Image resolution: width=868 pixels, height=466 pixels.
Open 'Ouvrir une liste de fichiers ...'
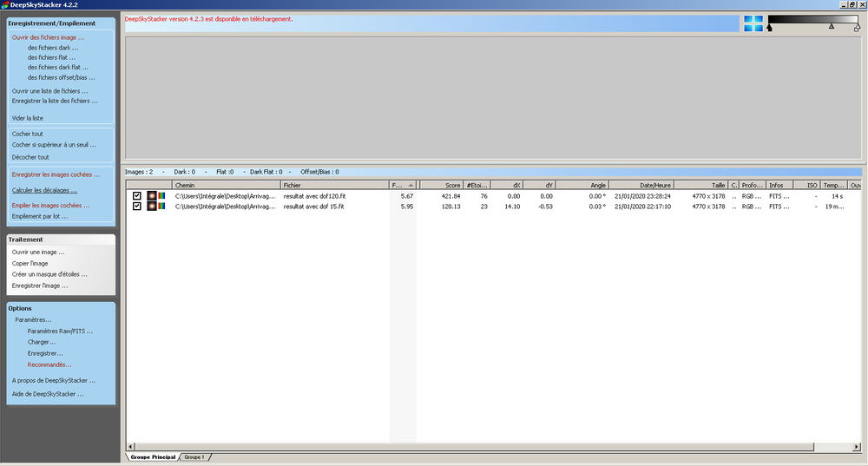[x=49, y=91]
